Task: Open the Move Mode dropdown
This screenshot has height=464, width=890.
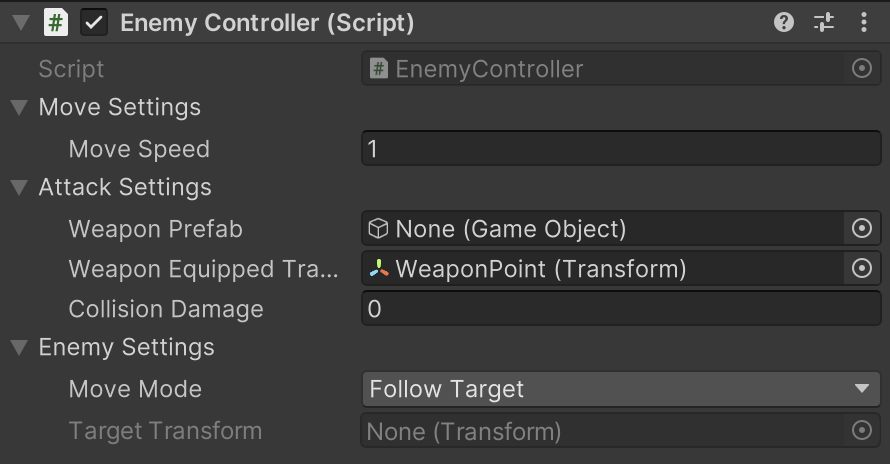Action: click(621, 389)
